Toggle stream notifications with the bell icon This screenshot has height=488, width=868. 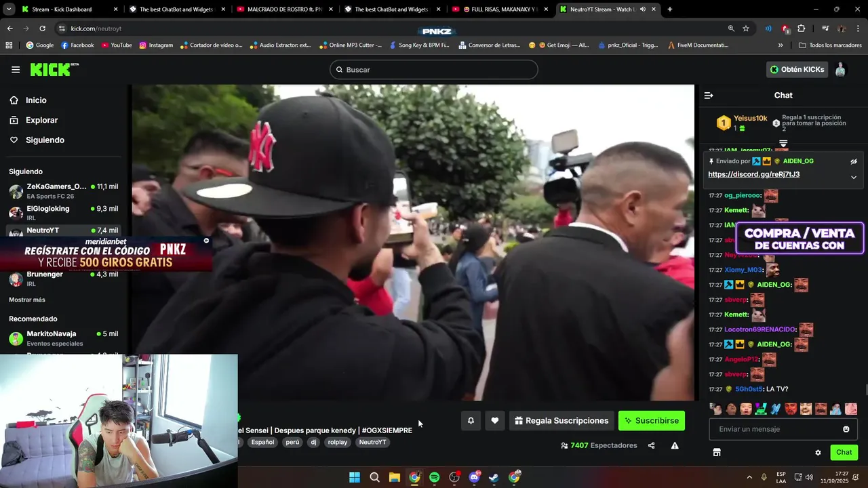tap(471, 421)
